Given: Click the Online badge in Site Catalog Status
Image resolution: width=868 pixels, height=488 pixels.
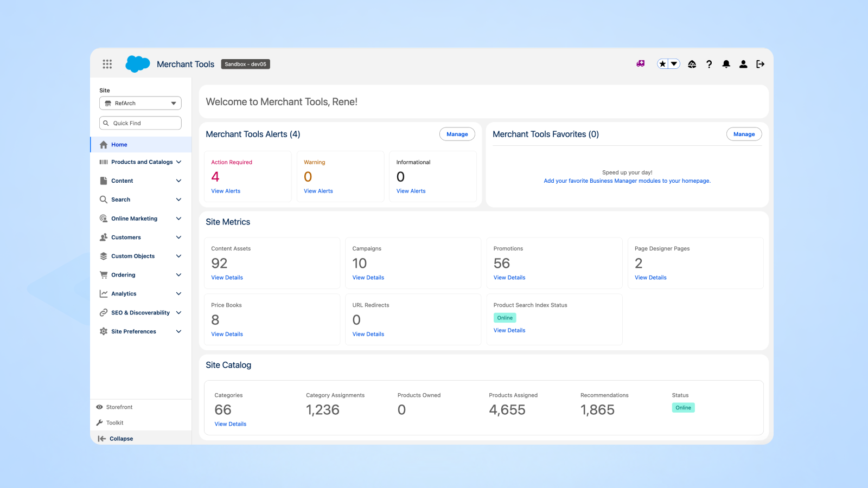Looking at the screenshot, I should (683, 407).
